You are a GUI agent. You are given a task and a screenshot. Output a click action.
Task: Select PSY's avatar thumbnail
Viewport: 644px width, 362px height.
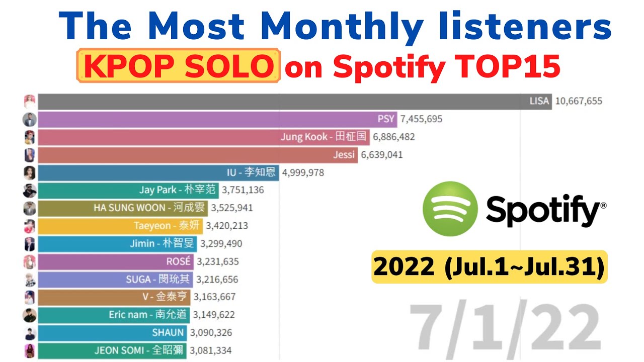click(30, 120)
